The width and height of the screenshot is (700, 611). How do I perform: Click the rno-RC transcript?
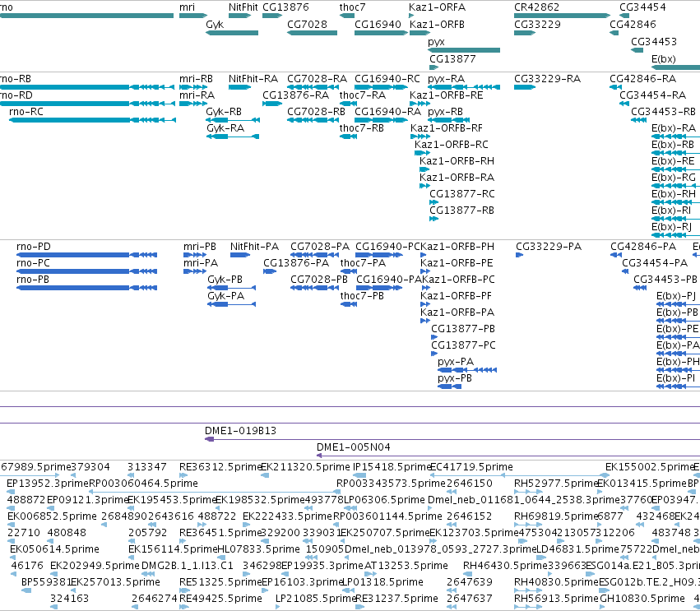click(92, 120)
